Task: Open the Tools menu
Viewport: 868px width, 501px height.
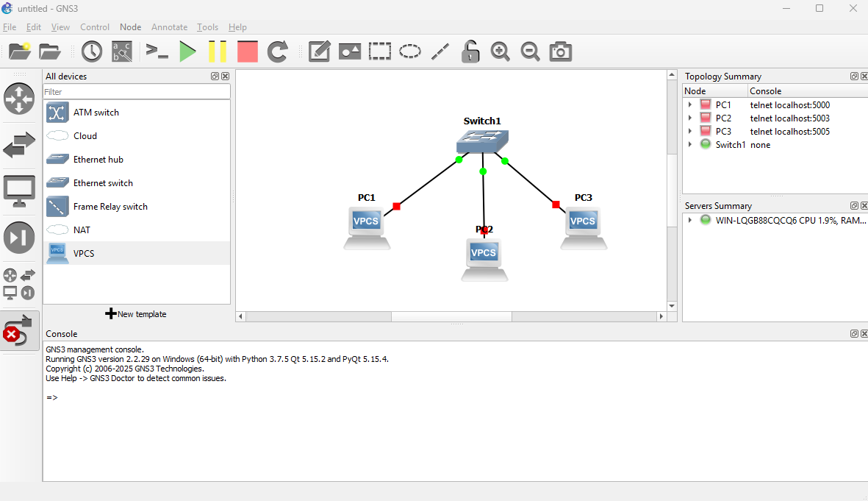Action: click(x=207, y=27)
